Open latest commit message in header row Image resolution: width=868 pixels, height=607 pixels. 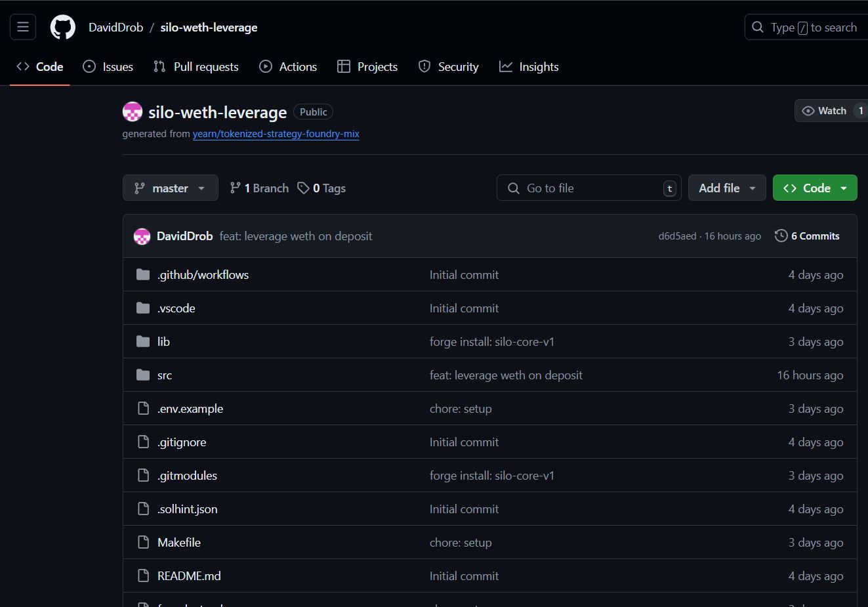(296, 236)
